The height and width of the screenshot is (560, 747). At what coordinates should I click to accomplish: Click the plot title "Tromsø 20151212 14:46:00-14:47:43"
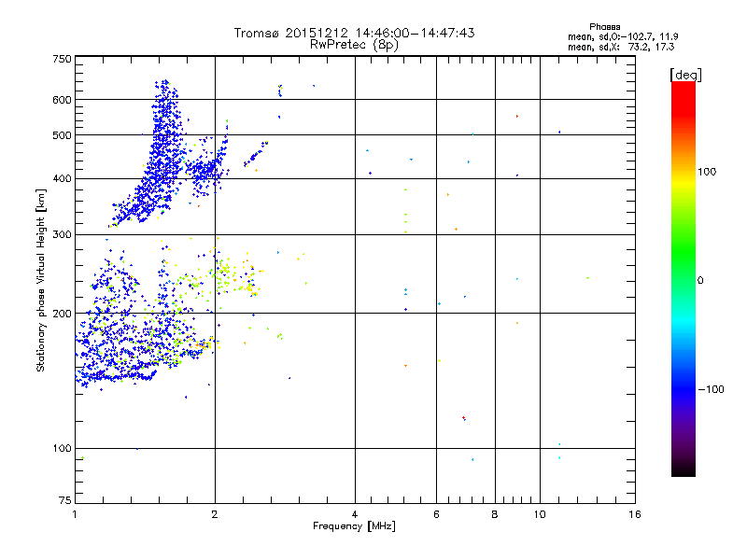pyautogui.click(x=354, y=33)
